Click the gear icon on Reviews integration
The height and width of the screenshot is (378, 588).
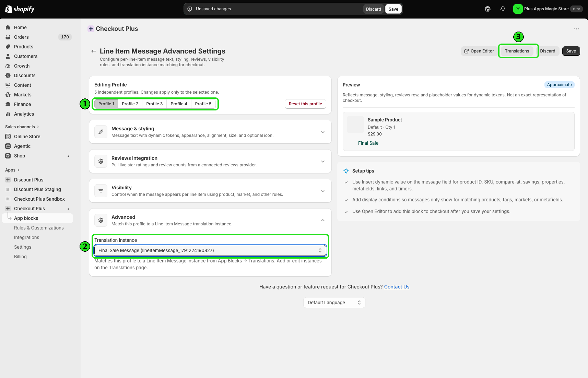tap(101, 161)
